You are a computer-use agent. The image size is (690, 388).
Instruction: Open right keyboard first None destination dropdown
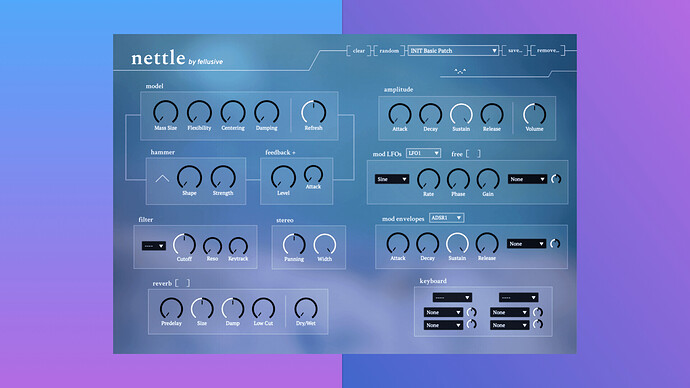[x=510, y=312]
